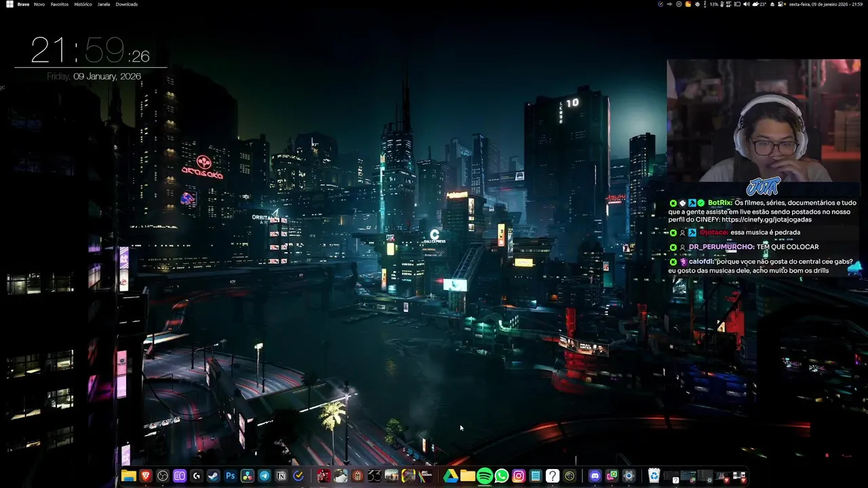The width and height of the screenshot is (868, 488).
Task: Open the Novo menu
Action: click(39, 4)
